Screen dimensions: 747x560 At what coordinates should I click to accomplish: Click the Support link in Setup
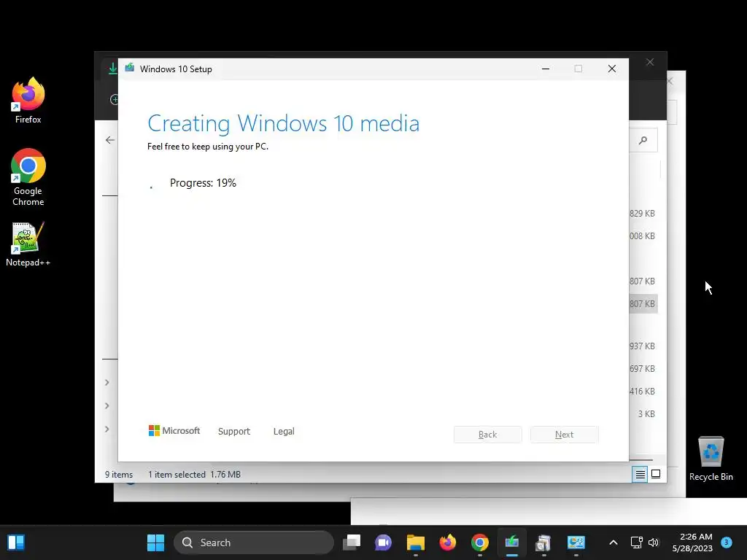tap(234, 432)
